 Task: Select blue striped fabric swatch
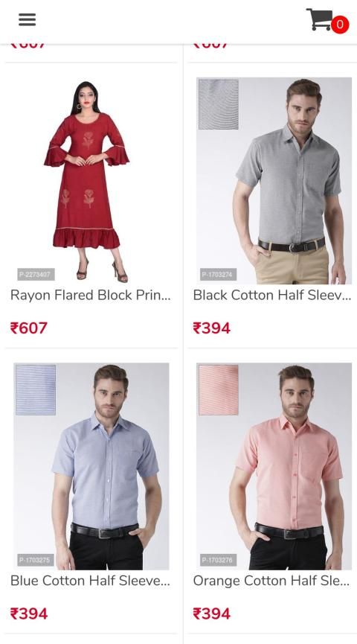[36, 390]
